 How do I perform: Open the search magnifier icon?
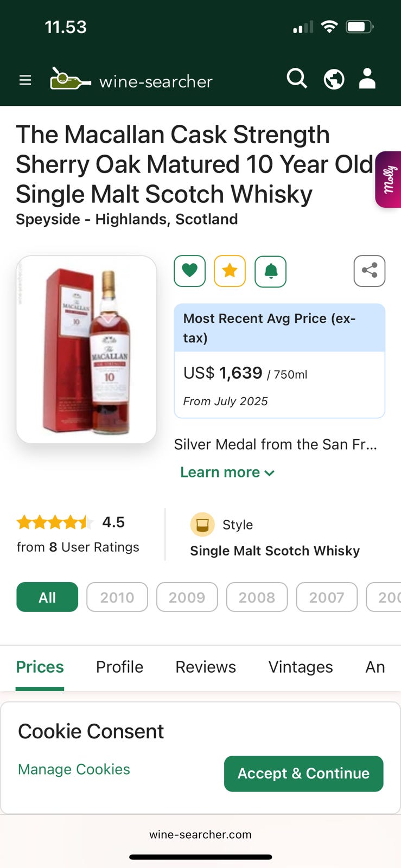point(297,79)
